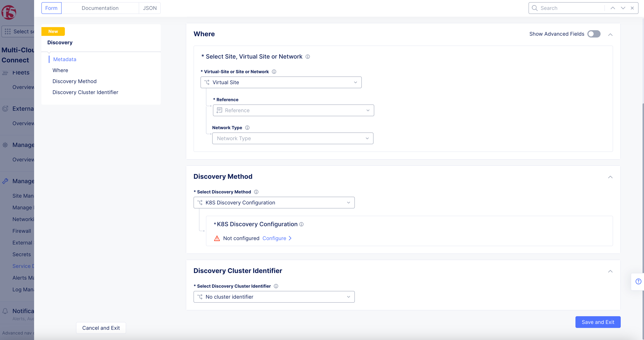Click info icon next to Network Type
644x340 pixels.
[247, 128]
